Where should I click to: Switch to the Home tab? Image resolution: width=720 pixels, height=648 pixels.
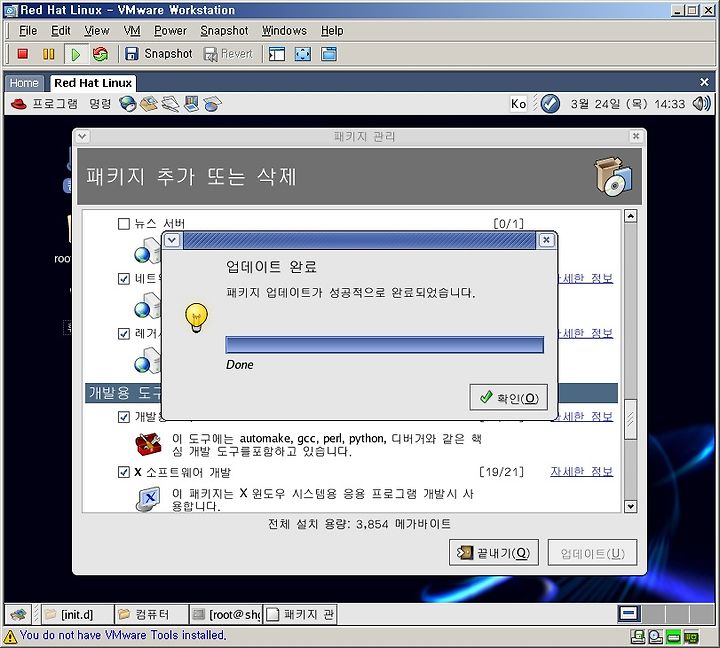point(24,83)
